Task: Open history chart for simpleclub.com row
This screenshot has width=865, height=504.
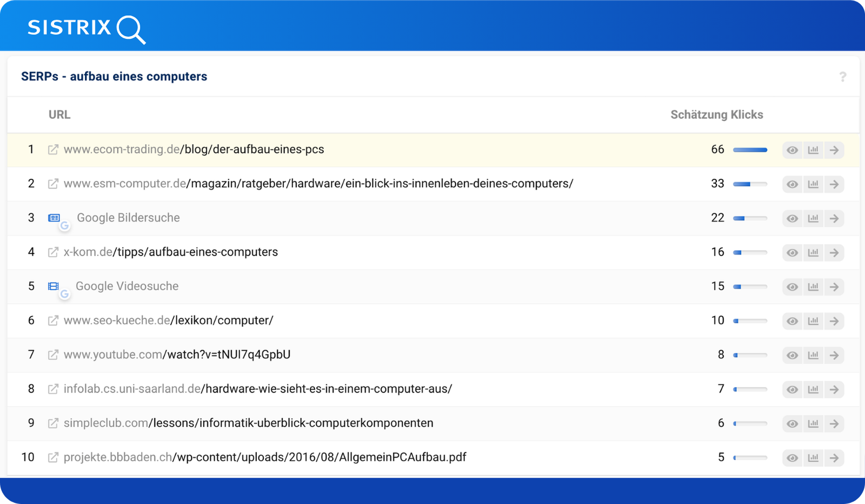Action: tap(813, 424)
